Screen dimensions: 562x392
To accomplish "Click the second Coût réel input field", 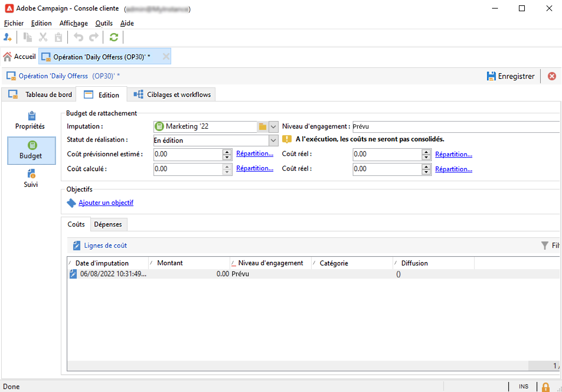I will pos(387,169).
